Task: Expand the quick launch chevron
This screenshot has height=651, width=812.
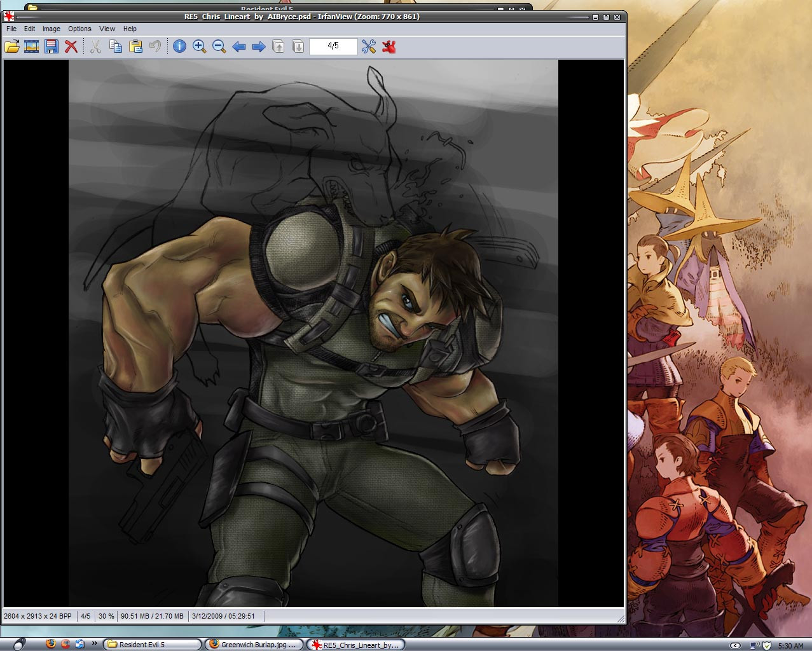Action: [x=94, y=643]
